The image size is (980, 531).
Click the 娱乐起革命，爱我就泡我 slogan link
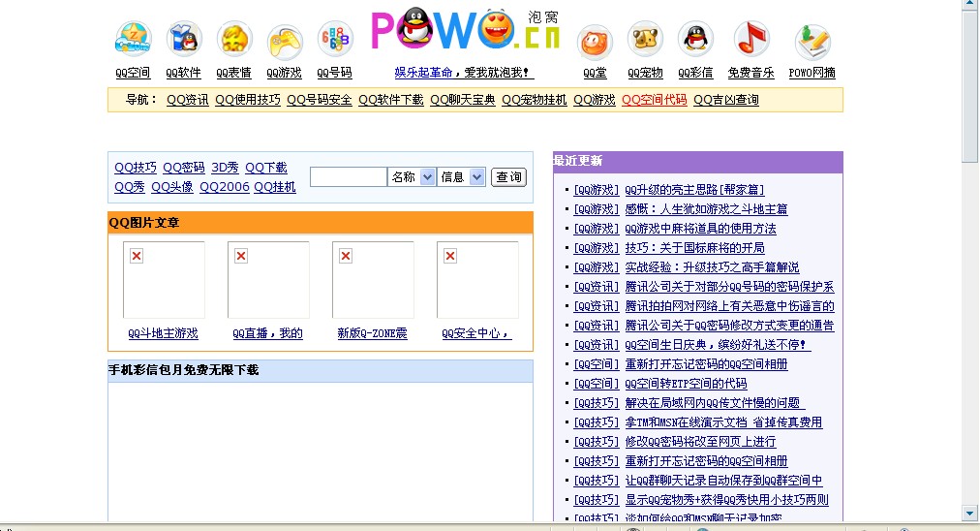465,73
